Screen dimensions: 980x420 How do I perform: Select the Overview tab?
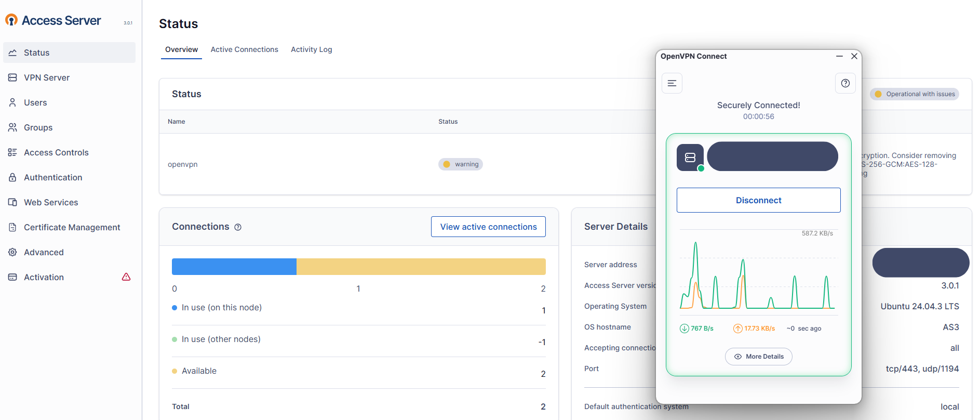coord(181,49)
